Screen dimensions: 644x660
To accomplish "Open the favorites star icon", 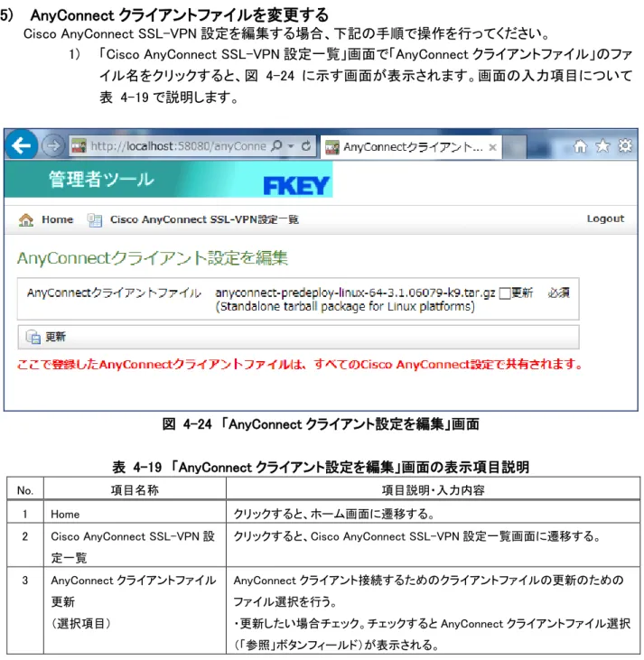I will [x=602, y=146].
